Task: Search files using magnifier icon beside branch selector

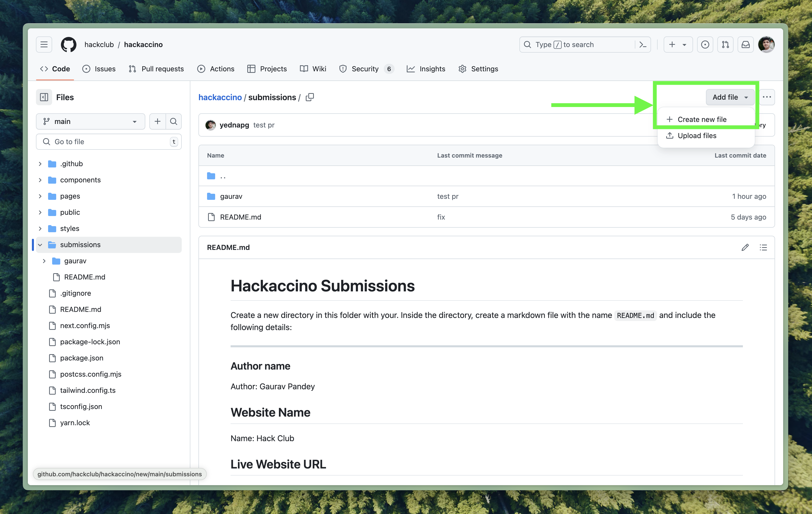Action: click(x=174, y=121)
